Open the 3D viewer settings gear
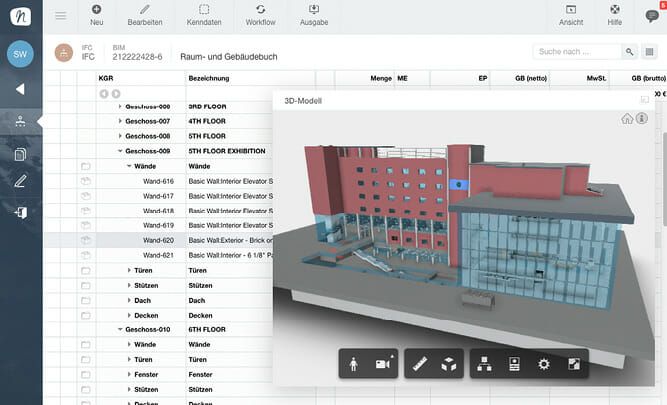The image size is (667, 405). coord(544,364)
